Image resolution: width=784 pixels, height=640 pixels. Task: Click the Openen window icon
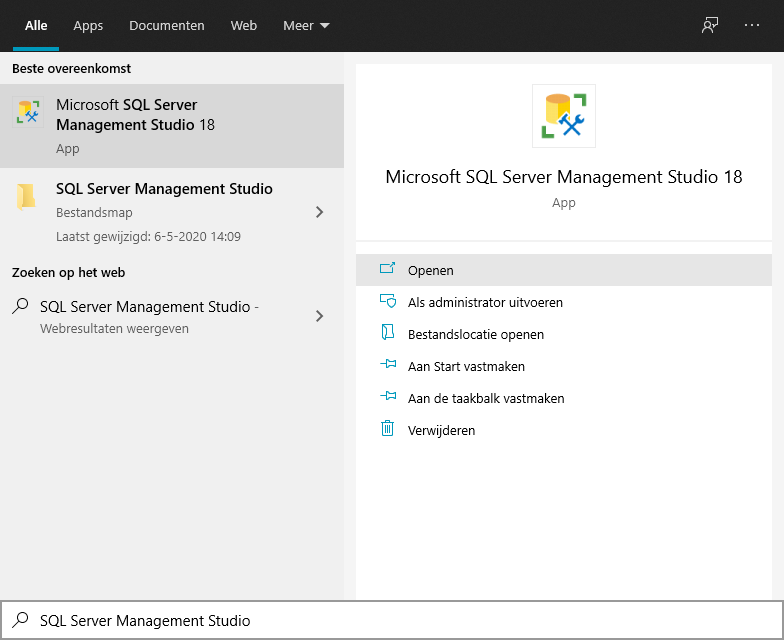tap(388, 268)
